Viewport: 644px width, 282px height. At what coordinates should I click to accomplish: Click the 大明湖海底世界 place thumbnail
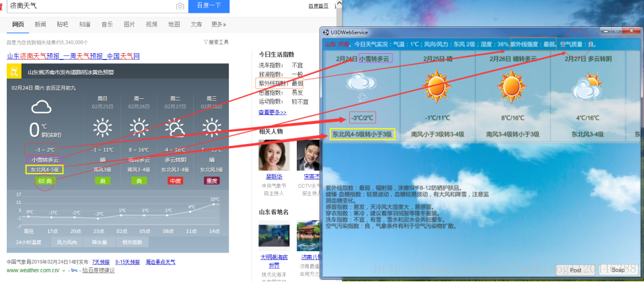274,236
